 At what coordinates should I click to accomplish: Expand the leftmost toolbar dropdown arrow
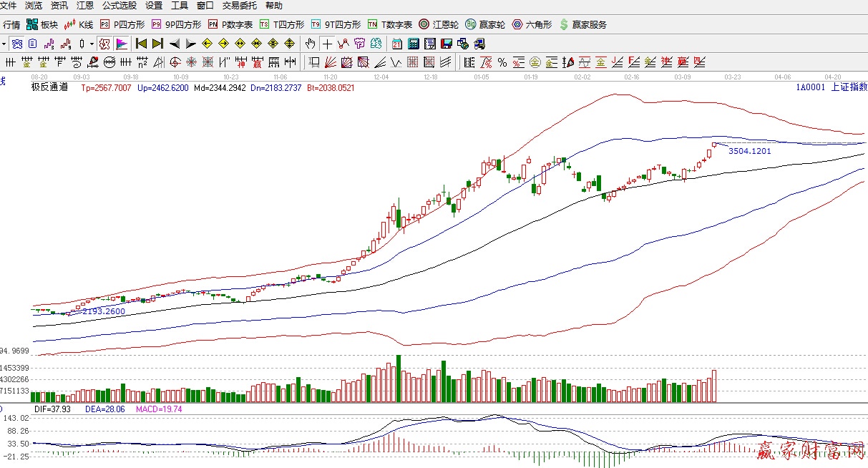coord(4,44)
